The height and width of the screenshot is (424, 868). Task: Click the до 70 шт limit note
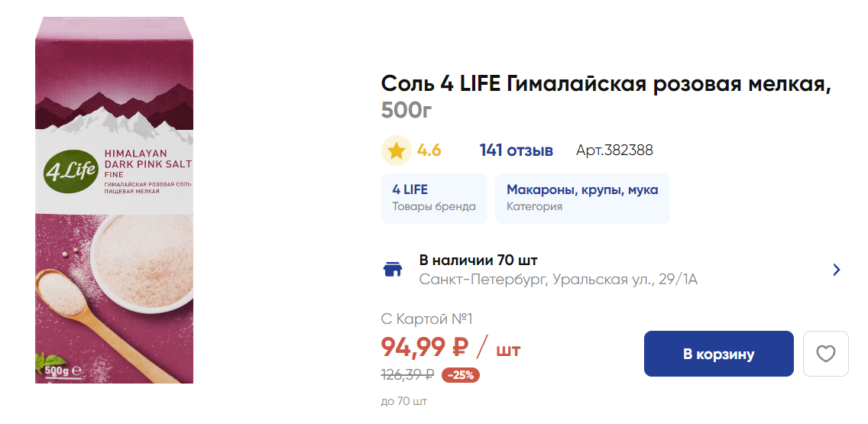[x=403, y=401]
